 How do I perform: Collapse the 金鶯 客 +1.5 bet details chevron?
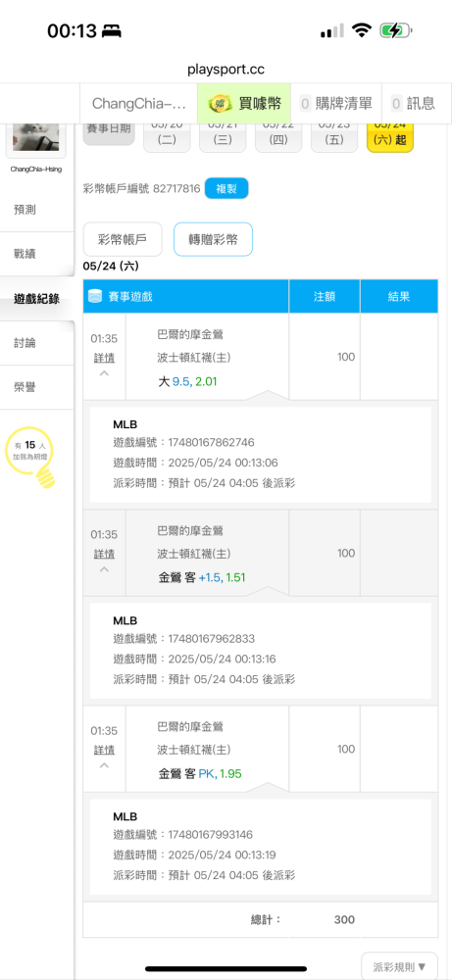point(104,569)
